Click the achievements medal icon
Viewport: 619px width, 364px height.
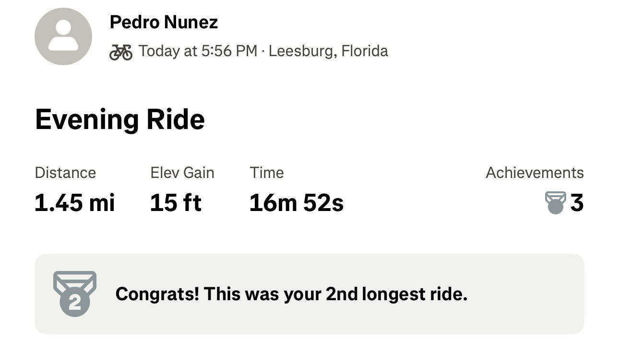[x=556, y=203]
